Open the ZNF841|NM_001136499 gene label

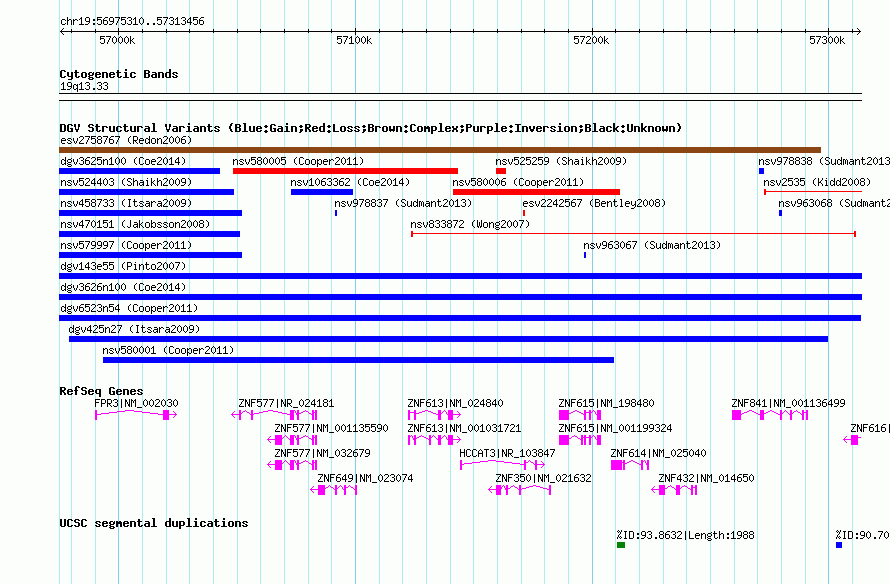pos(788,403)
